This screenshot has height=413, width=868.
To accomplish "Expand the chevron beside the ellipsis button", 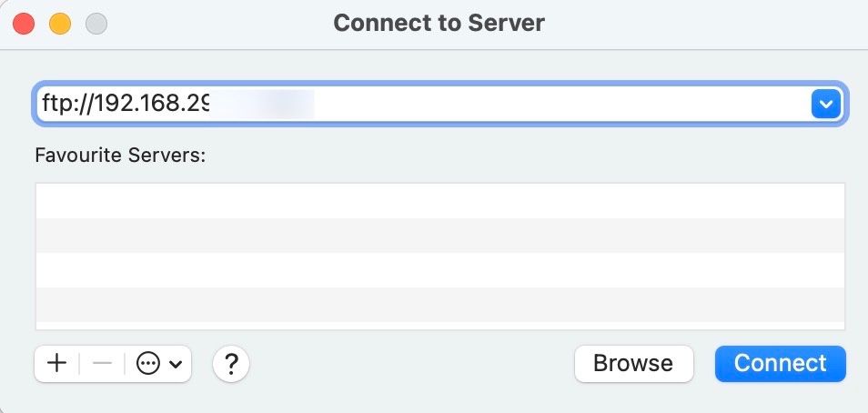I will tap(176, 364).
